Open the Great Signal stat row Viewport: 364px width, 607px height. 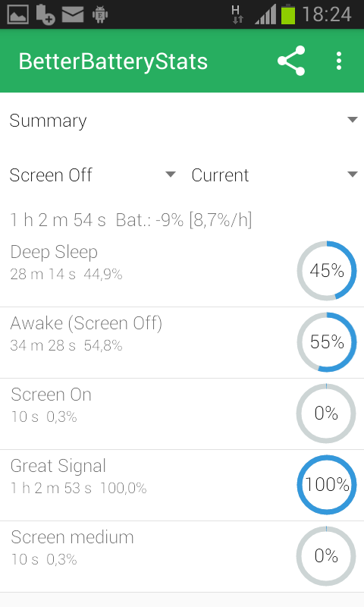[182, 485]
